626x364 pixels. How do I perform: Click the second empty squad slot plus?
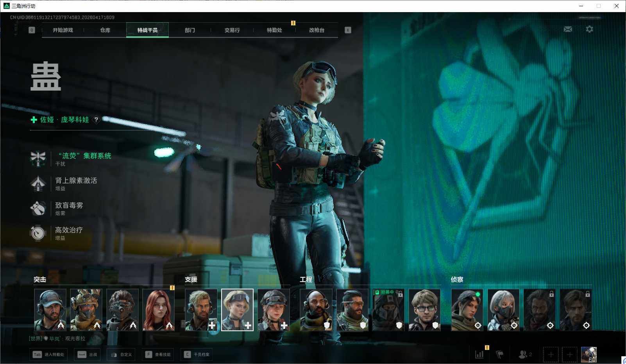pyautogui.click(x=569, y=355)
